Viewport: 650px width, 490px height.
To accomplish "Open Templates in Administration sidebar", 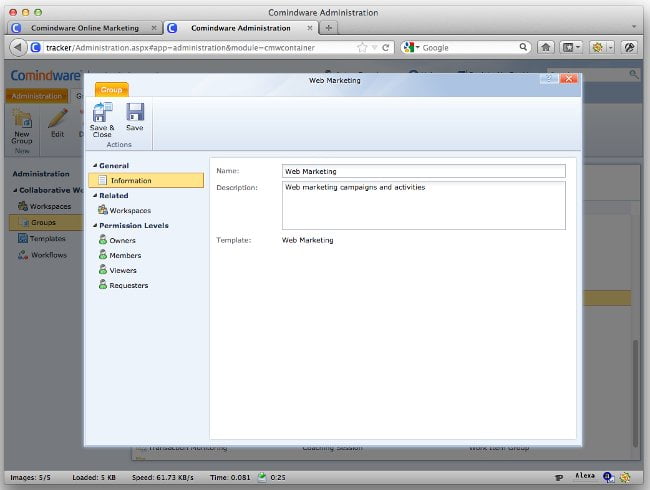I will (x=41, y=238).
